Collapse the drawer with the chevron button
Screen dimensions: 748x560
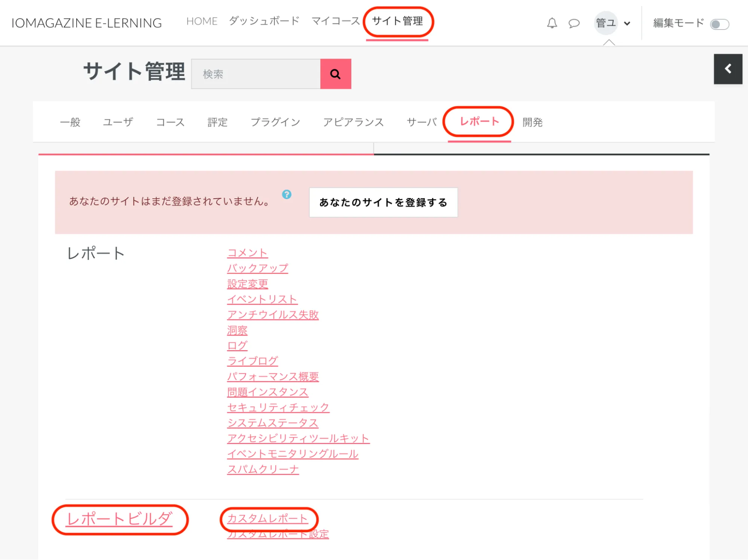[728, 69]
